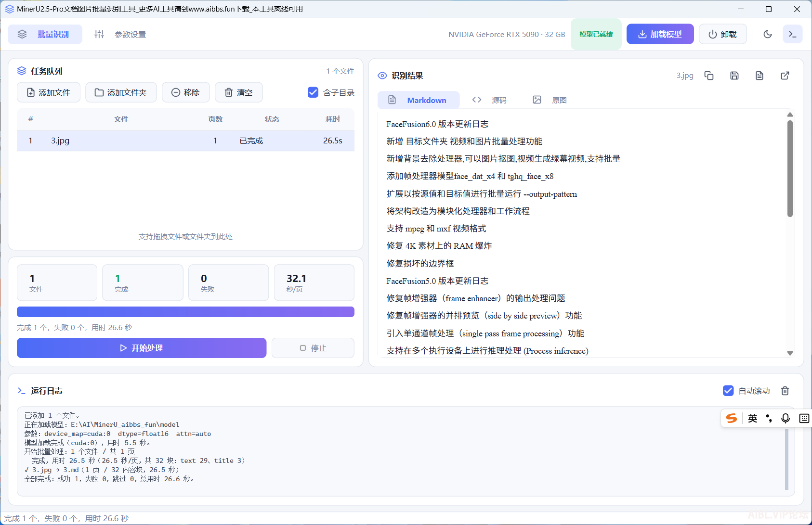The height and width of the screenshot is (525, 812).
Task: Click the recognition result vertical scrollbar thumb
Action: click(x=790, y=168)
